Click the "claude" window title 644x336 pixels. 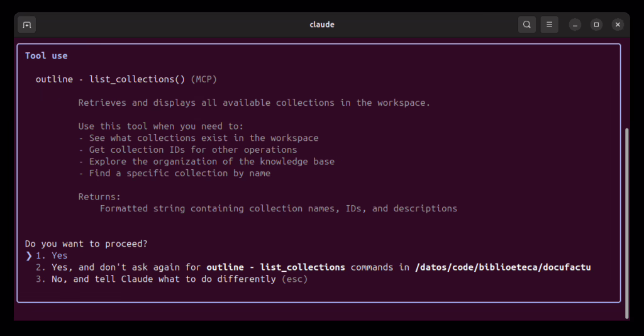[x=322, y=25]
